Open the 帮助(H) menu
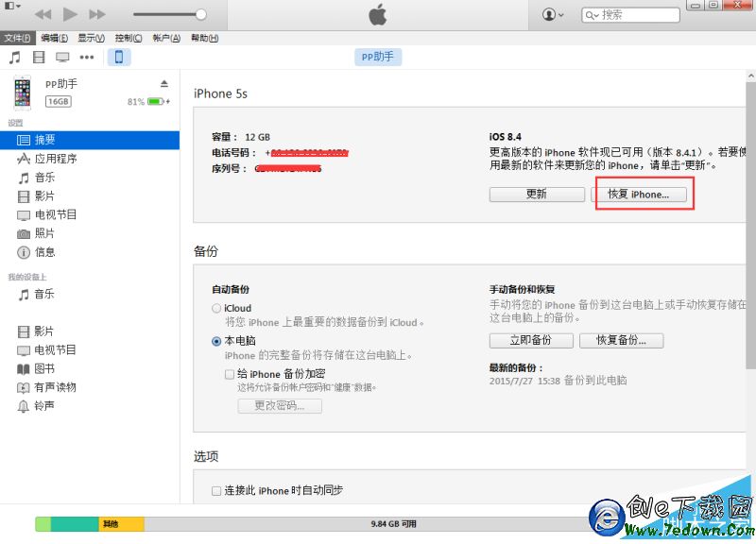The image size is (756, 544). 204,38
